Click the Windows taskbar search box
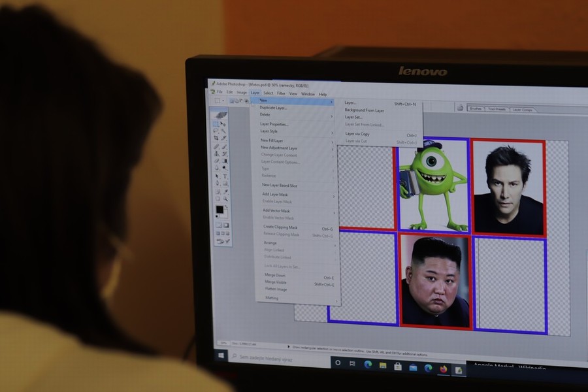Viewport: 588px width, 392px height. tap(280, 359)
